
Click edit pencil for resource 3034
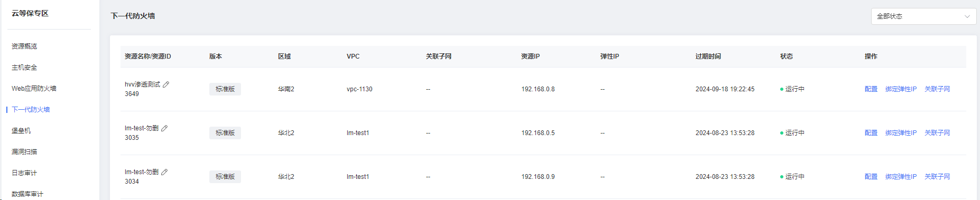coord(164,172)
